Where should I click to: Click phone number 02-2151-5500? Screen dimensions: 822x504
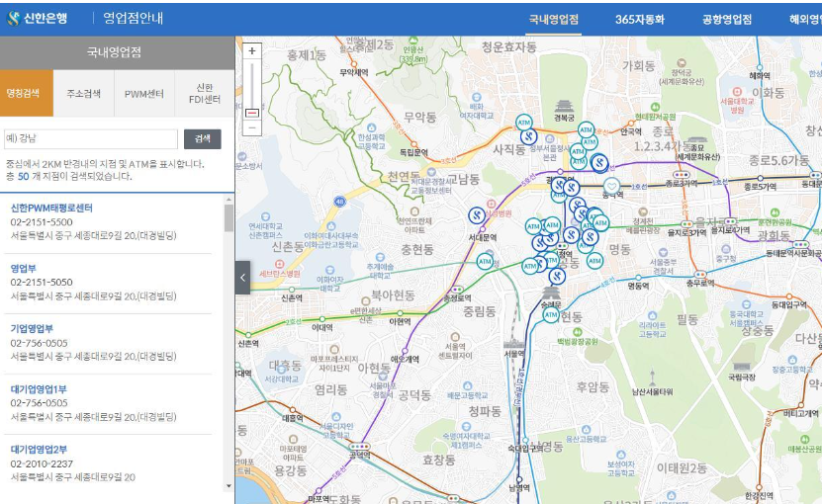pyautogui.click(x=42, y=222)
